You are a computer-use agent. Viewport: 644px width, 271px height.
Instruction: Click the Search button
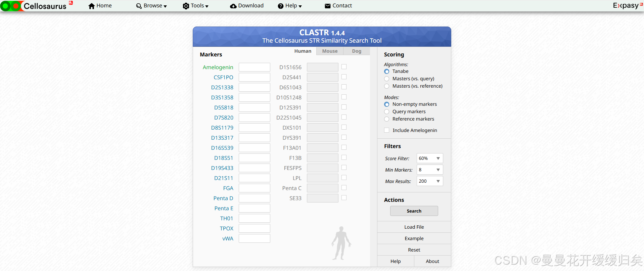click(x=414, y=211)
